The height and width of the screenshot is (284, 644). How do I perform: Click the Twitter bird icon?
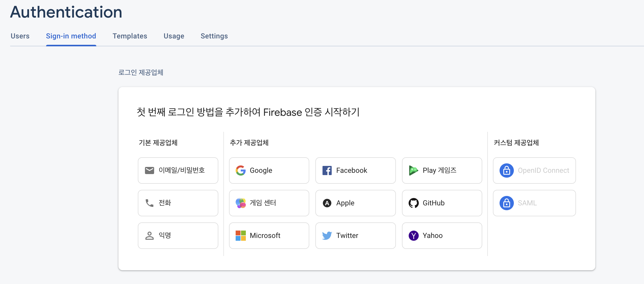pyautogui.click(x=327, y=236)
